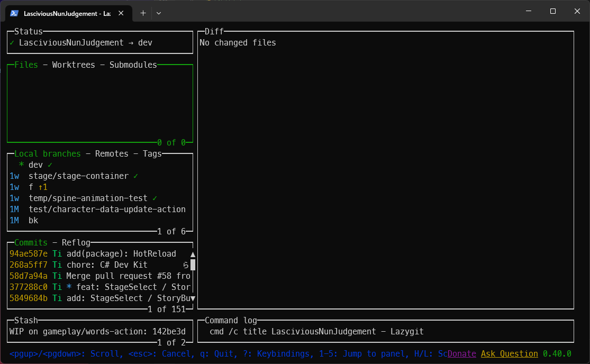Viewport: 590px width, 364px height.
Task: Switch to the Reflog tab
Action: pyautogui.click(x=76, y=242)
